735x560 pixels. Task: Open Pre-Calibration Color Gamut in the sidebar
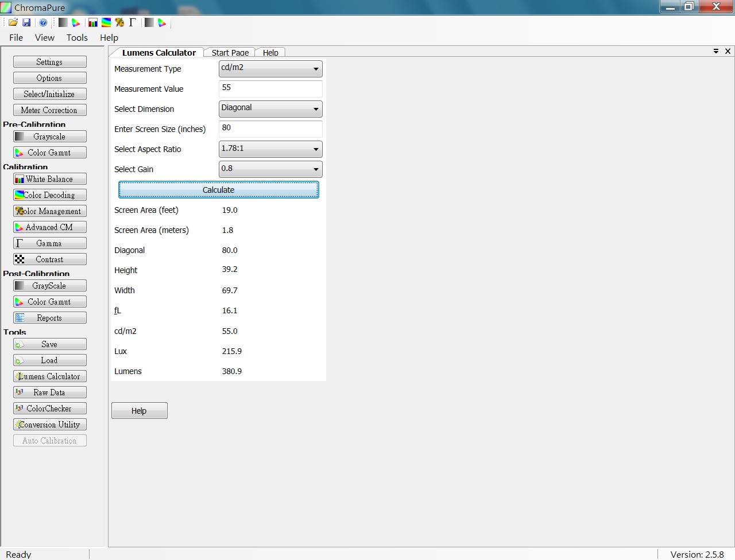50,153
